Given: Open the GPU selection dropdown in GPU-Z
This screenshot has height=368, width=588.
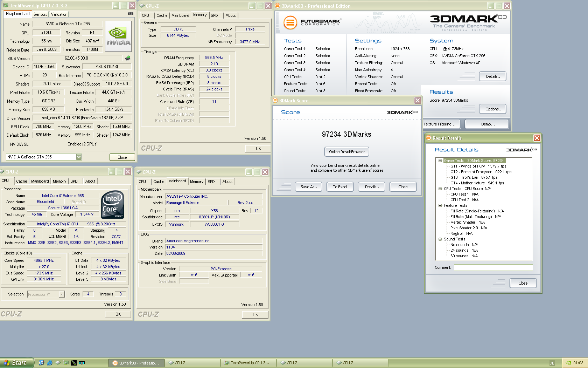Looking at the screenshot, I should pyautogui.click(x=79, y=157).
